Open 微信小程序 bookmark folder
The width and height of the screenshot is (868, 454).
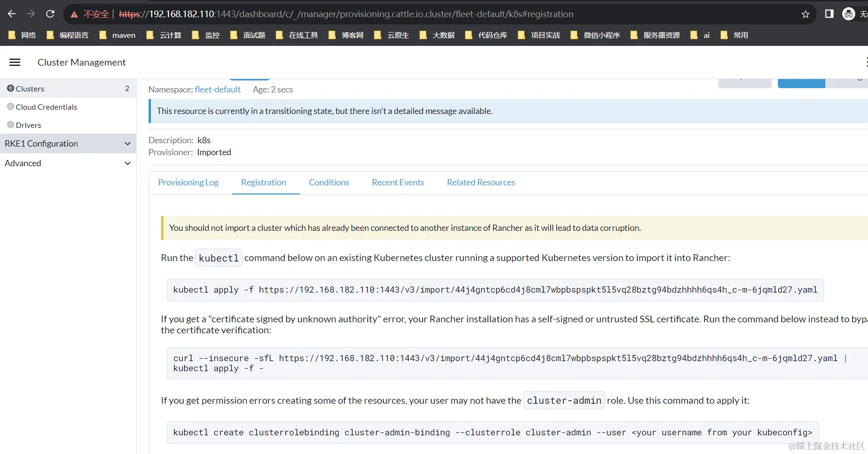(595, 35)
